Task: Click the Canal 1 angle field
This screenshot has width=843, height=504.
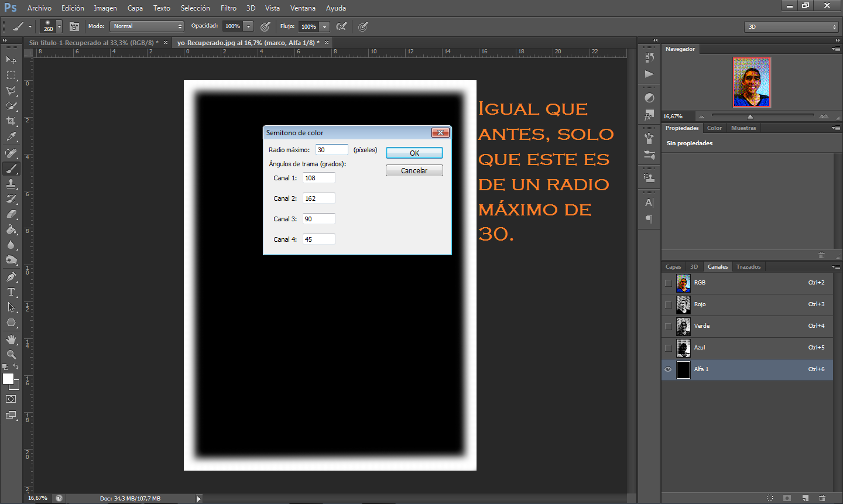Action: (319, 178)
